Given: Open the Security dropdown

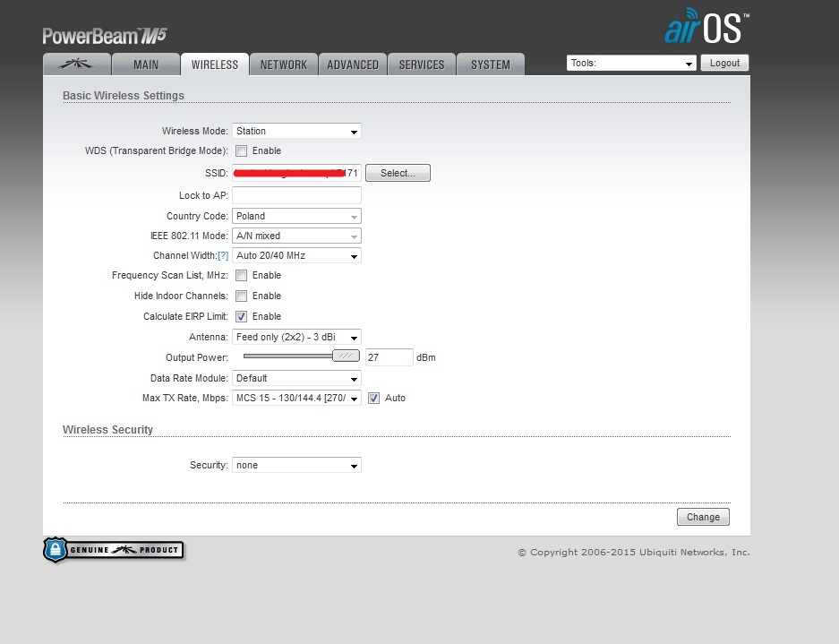Looking at the screenshot, I should (296, 465).
